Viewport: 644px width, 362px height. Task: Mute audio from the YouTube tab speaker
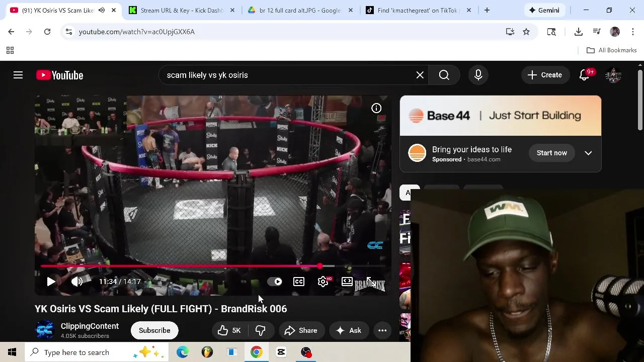click(x=101, y=10)
